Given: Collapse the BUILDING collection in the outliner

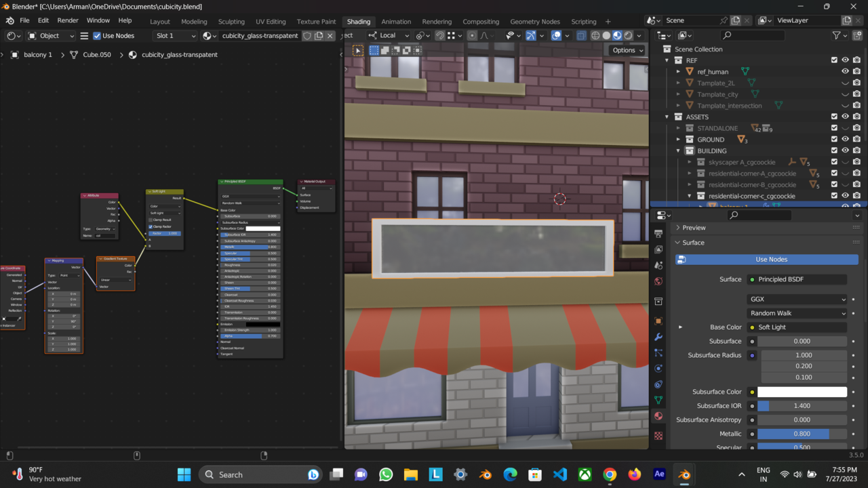Looking at the screenshot, I should coord(677,150).
